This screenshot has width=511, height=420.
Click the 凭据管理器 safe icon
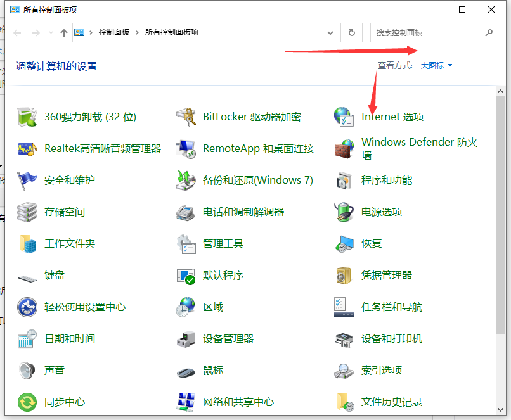[x=344, y=276]
